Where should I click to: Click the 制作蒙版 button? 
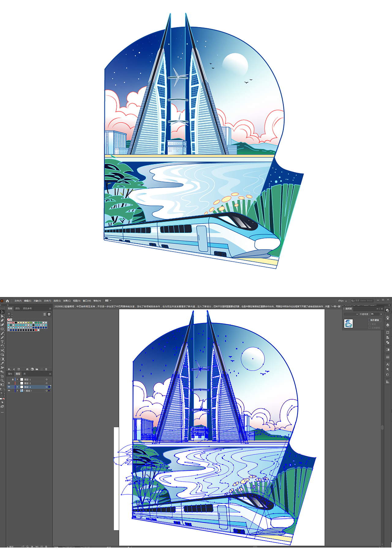[375, 320]
